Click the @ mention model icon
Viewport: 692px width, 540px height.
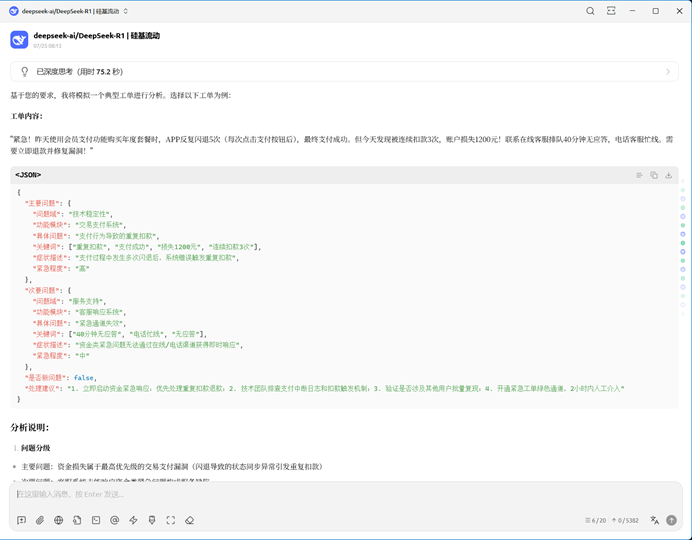[x=115, y=520]
